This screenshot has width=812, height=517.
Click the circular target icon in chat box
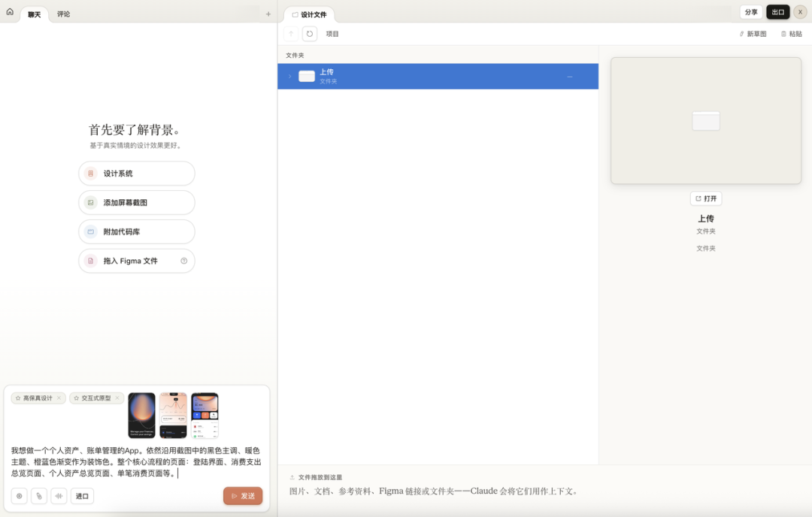point(20,496)
